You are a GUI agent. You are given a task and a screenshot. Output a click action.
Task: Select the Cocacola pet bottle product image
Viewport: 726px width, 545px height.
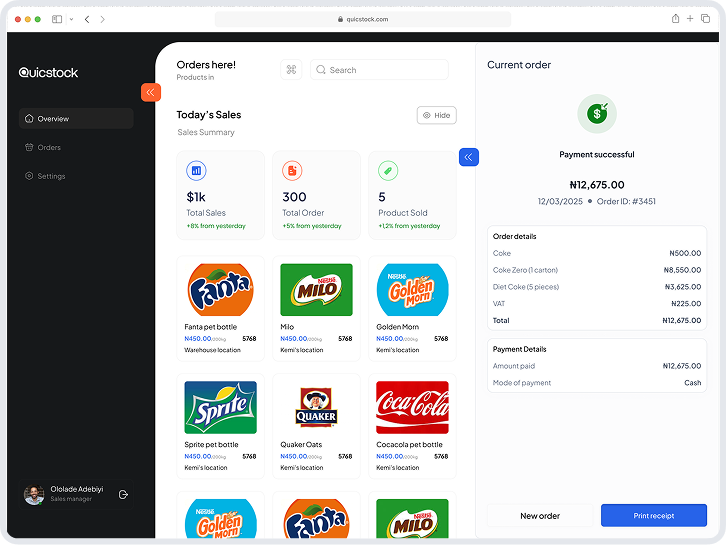413,407
